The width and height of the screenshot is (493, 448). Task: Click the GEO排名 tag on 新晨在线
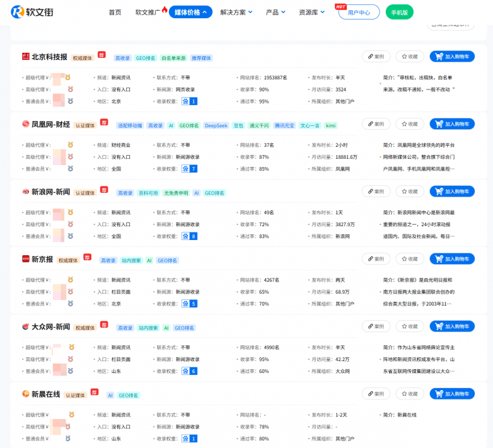tap(128, 395)
